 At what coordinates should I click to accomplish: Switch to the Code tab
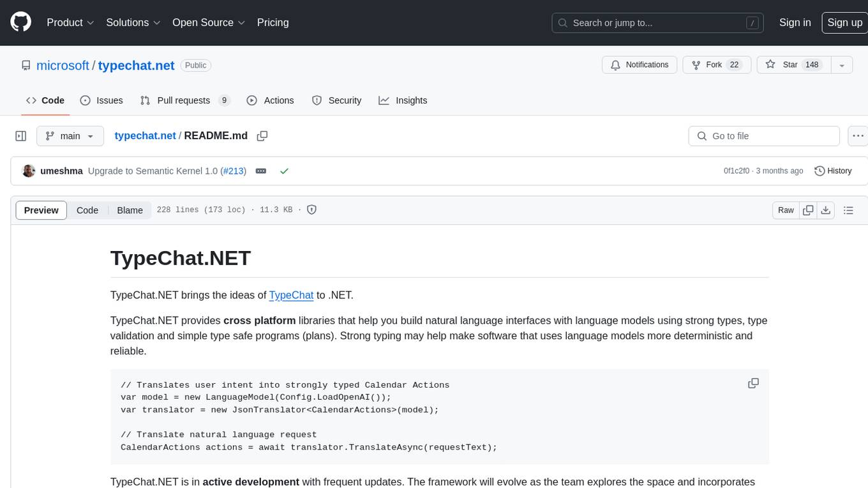point(45,100)
